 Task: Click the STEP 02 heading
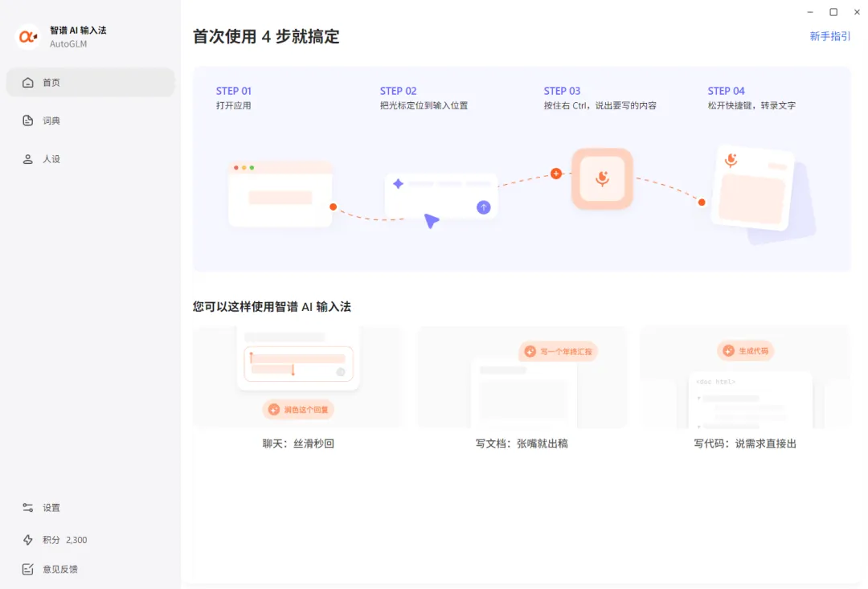coord(398,91)
